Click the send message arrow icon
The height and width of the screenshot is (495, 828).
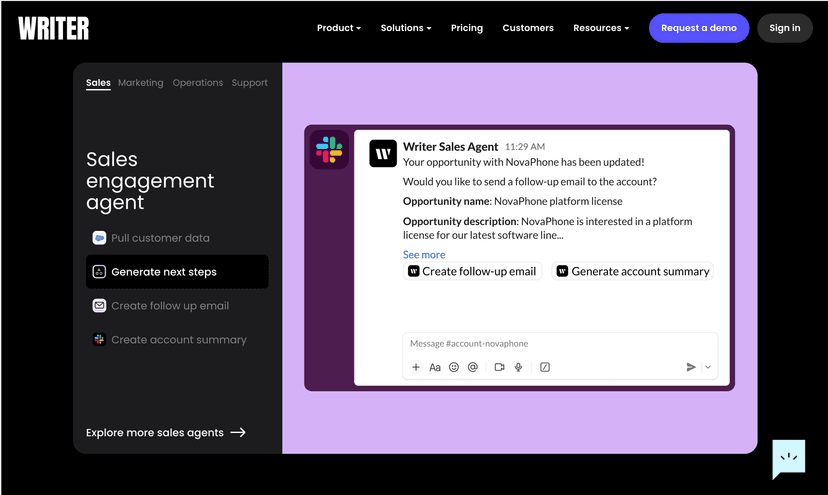click(x=691, y=367)
